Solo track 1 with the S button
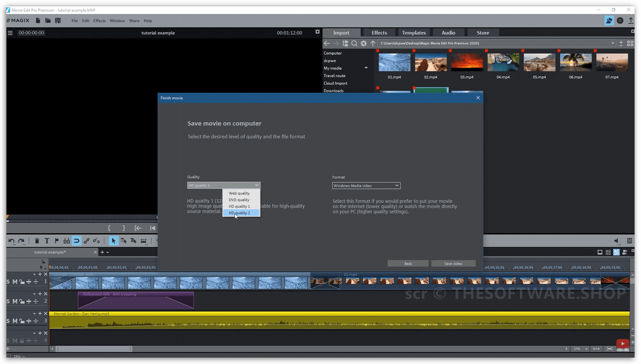 9,282
